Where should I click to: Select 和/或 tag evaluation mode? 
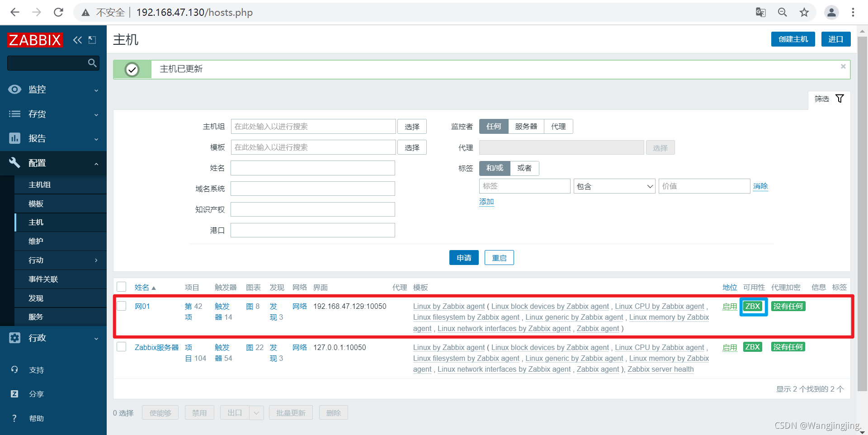pyautogui.click(x=495, y=168)
